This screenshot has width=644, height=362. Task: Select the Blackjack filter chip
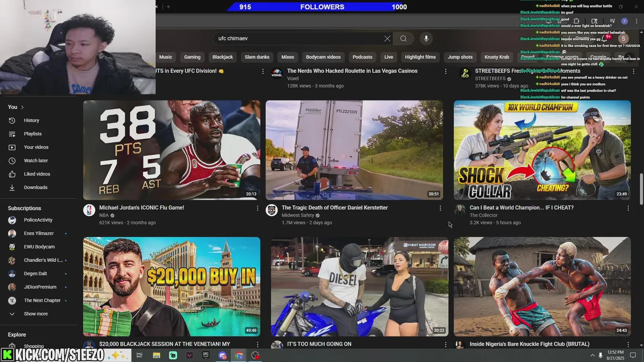tap(222, 57)
